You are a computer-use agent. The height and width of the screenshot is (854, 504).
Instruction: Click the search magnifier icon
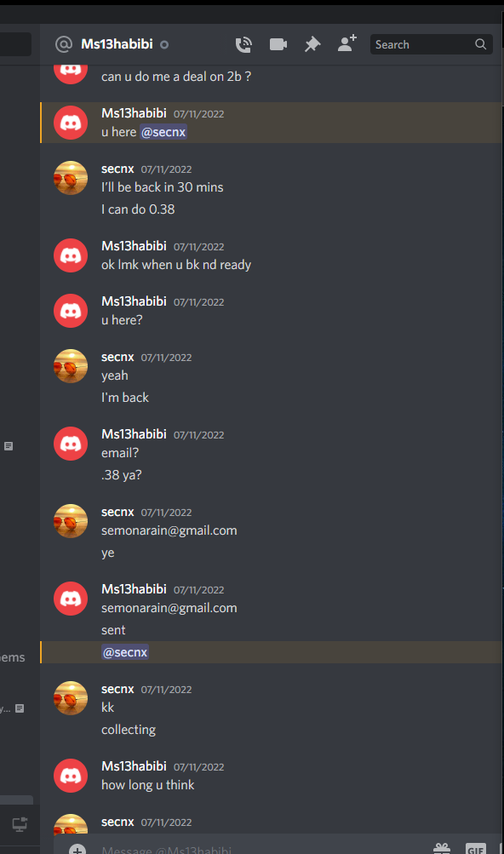tap(480, 44)
